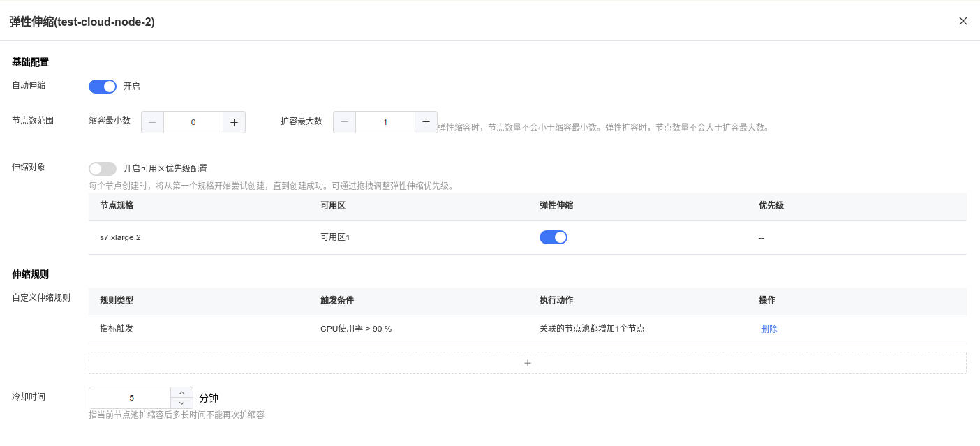This screenshot has height=446, width=980.
Task: Increase 扩容最大数 with plus button
Action: (426, 122)
